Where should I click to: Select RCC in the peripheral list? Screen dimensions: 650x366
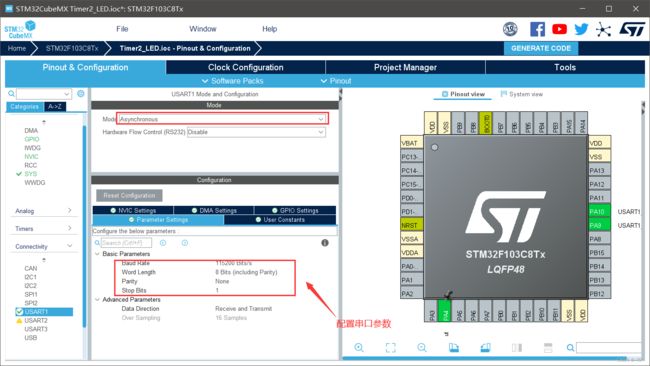(x=31, y=165)
